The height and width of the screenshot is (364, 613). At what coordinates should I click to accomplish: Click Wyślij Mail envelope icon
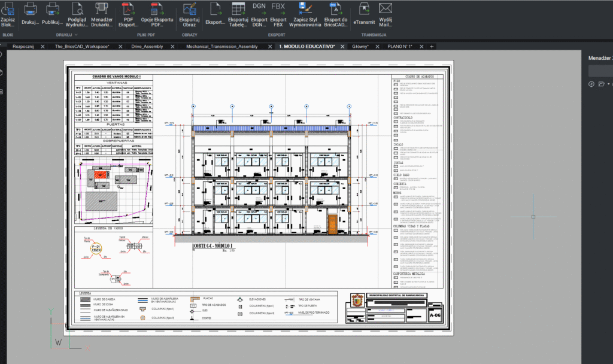(386, 9)
